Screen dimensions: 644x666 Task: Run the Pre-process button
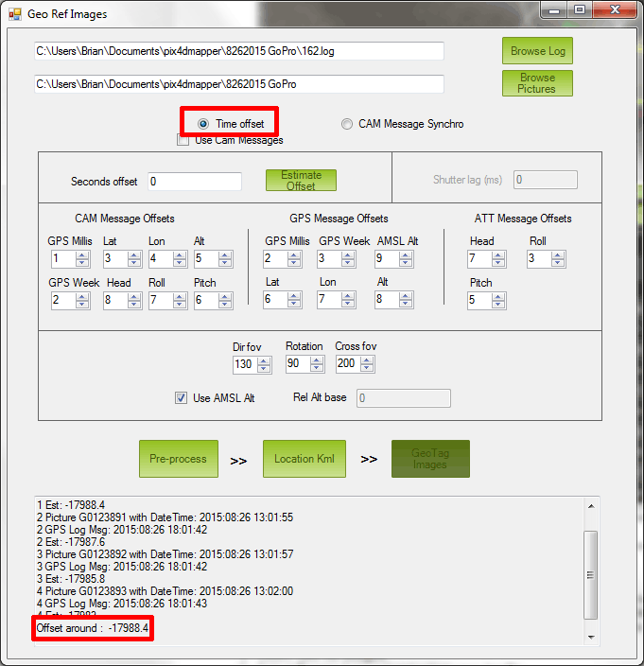(x=178, y=459)
